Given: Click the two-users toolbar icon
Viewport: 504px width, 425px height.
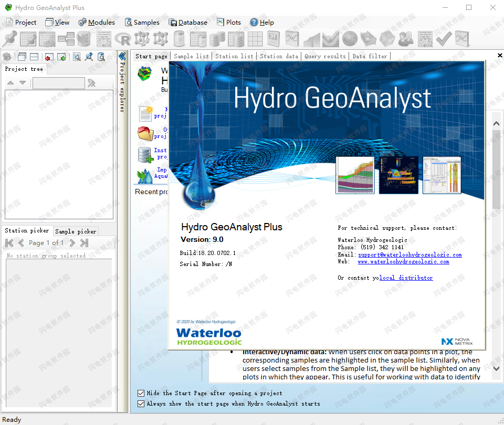Looking at the screenshot, I should coord(406,39).
